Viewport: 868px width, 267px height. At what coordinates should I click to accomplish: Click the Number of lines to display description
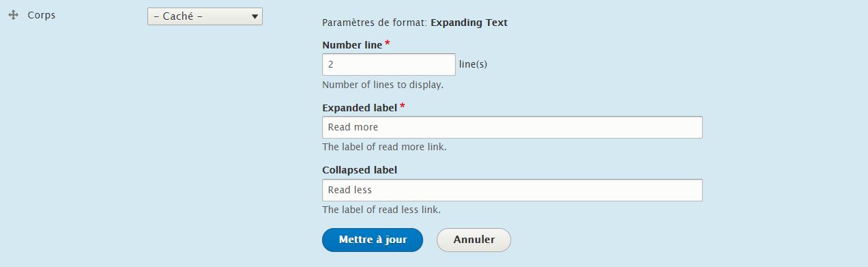pos(383,85)
